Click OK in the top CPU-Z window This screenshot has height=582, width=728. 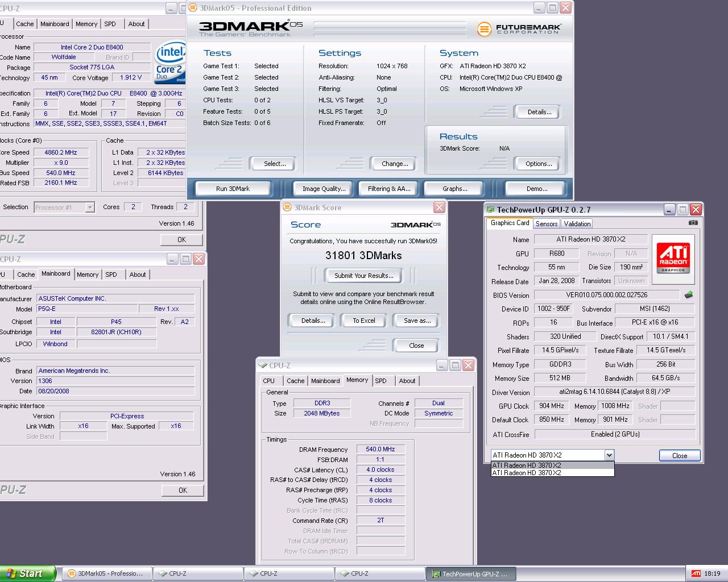tap(181, 240)
